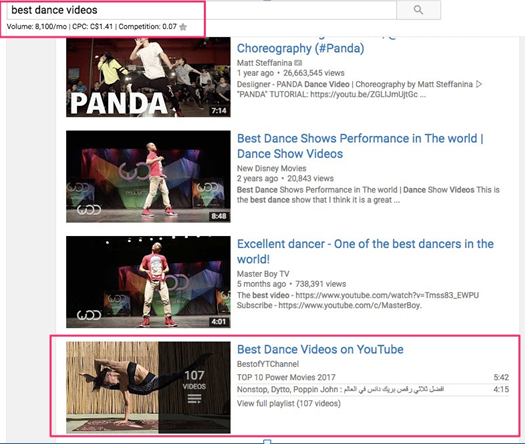
Task: Click the 5:42 playlist duration
Action: pyautogui.click(x=501, y=377)
